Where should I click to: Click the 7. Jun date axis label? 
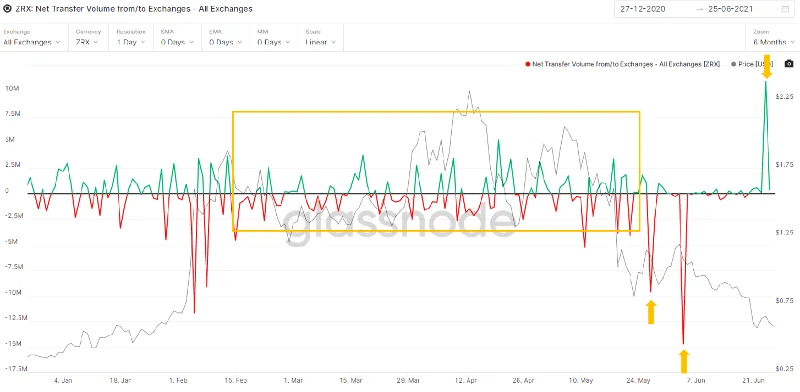coord(696,380)
